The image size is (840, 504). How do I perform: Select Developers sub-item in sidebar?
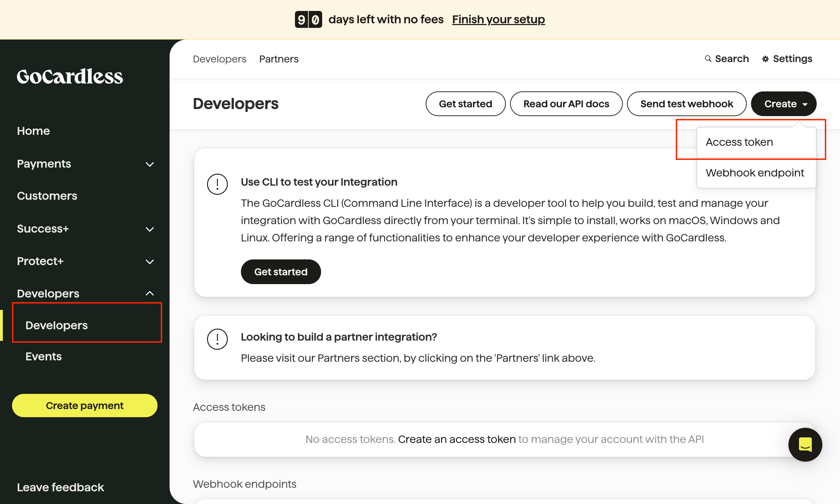click(57, 325)
